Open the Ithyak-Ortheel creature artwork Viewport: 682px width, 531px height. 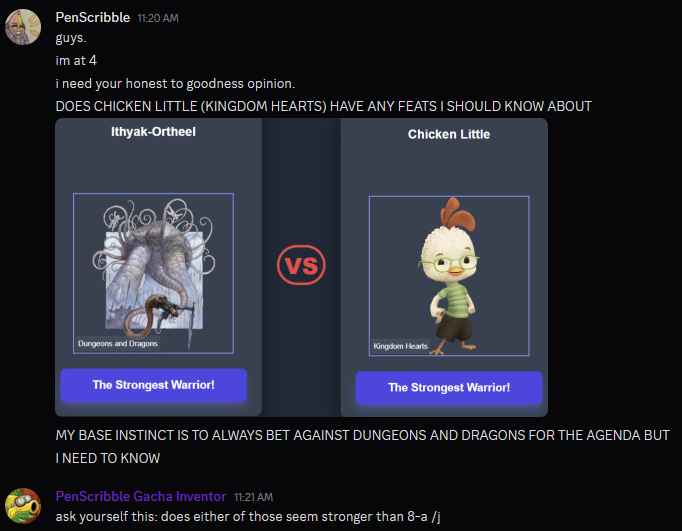[x=154, y=273]
